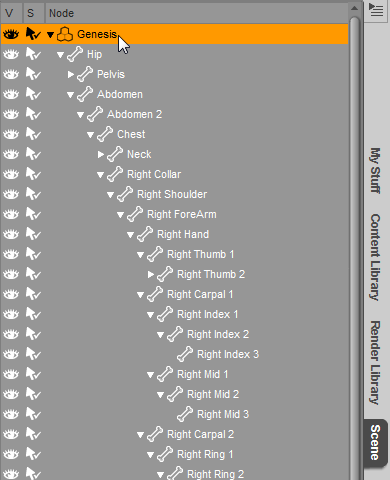Toggle selectability arrow icon for Pelvis
Image resolution: width=390 pixels, height=480 pixels.
[33, 74]
